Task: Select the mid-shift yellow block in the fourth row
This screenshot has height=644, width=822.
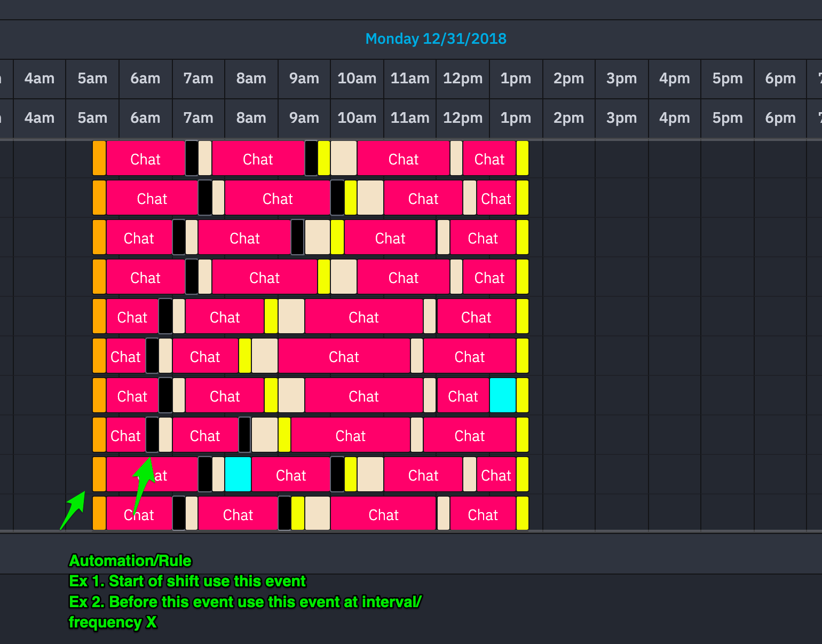Action: point(323,277)
